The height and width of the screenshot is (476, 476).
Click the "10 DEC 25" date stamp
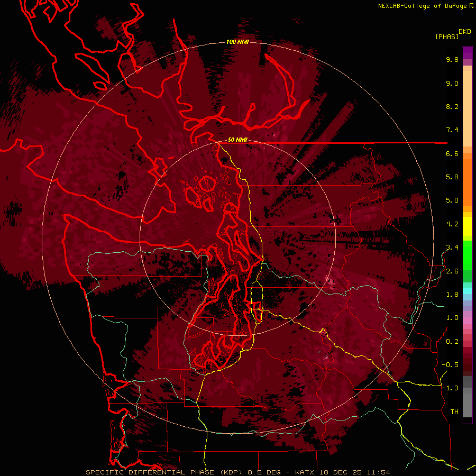click(x=342, y=472)
